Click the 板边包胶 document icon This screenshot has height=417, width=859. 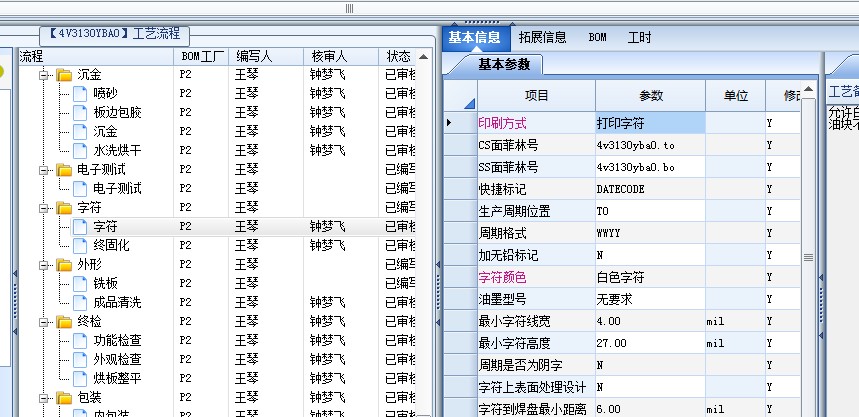(x=80, y=113)
